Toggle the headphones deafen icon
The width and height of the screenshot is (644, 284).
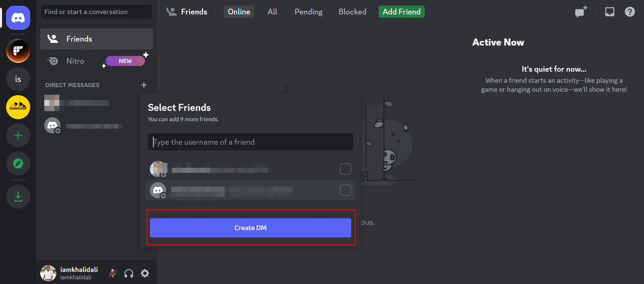(x=129, y=273)
